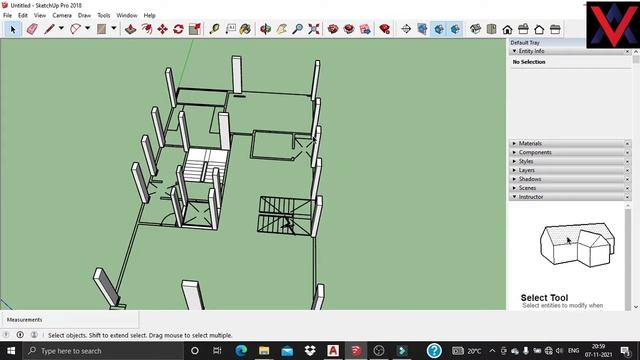
Task: Expand the Styles panel
Action: (514, 161)
